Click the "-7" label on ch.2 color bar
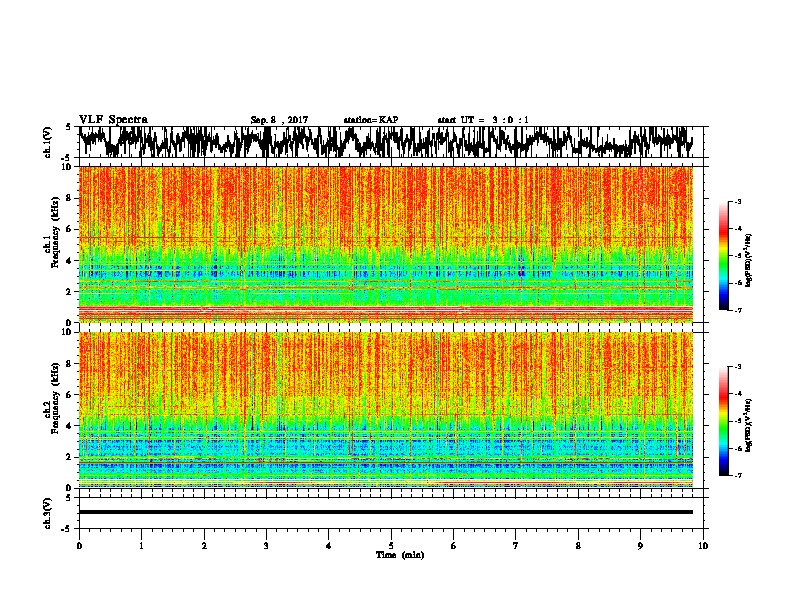The width and height of the screenshot is (792, 612). click(x=738, y=475)
